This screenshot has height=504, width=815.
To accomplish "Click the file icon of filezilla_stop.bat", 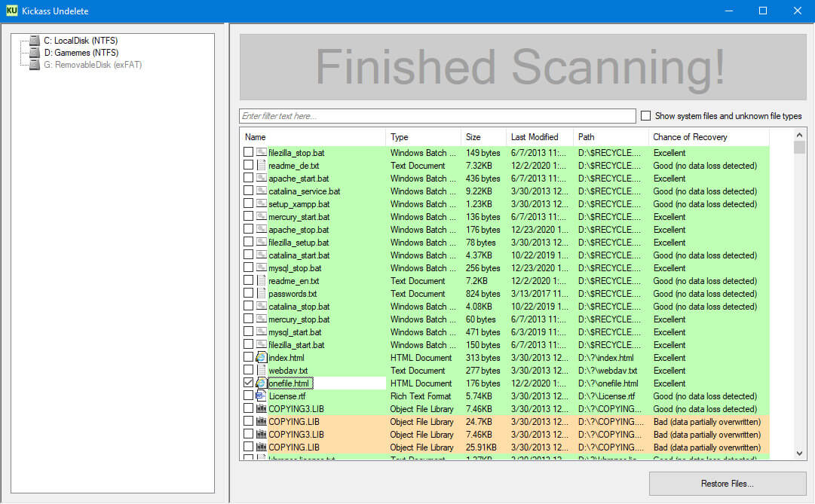I will coord(262,152).
